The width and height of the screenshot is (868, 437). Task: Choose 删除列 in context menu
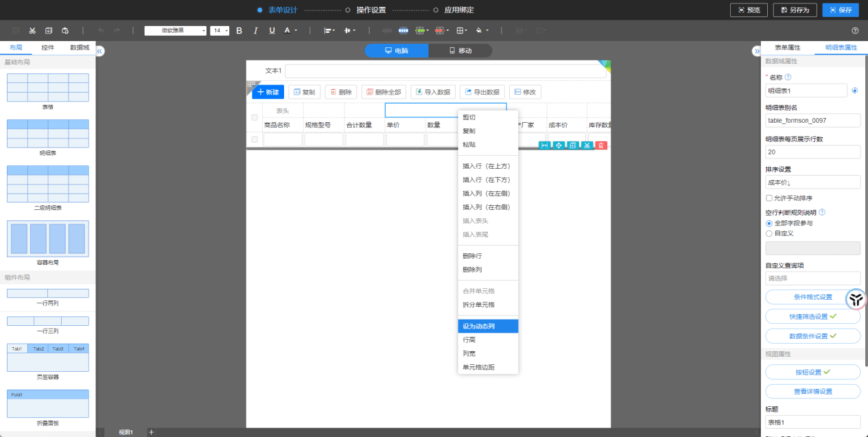tap(488, 270)
